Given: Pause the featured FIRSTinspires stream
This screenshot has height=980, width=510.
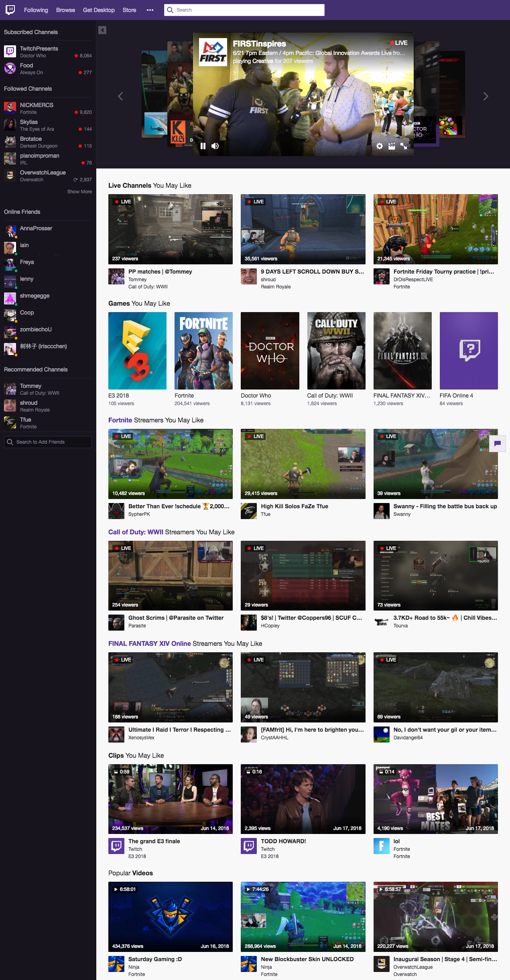Looking at the screenshot, I should [x=203, y=146].
